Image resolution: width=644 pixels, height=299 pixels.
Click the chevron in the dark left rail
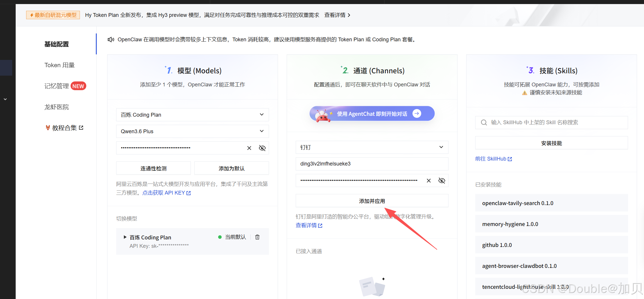(x=5, y=99)
